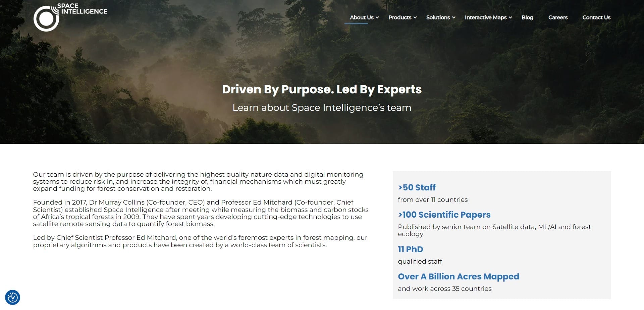Click 'from over 11 countries' text
Screen dimensions: 644x310
[433, 200]
